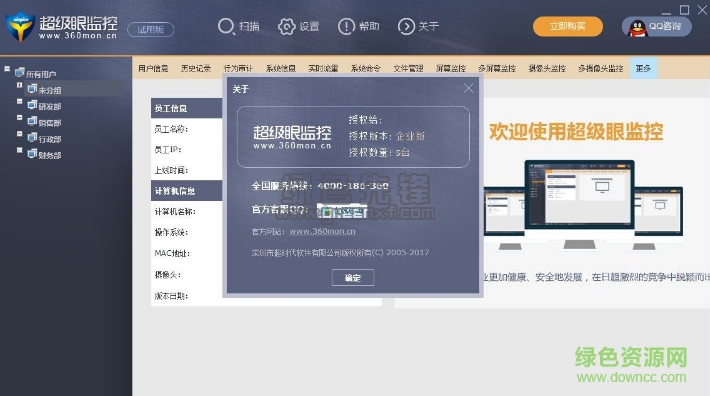Screen dimensions: 710x396
Task: Open QQ咨询 penguin consult button
Action: 657,26
